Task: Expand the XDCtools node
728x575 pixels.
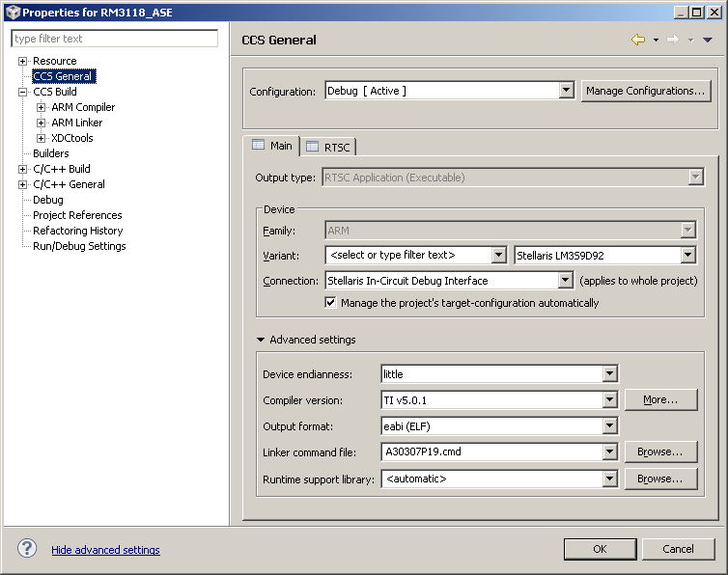Action: pos(41,138)
